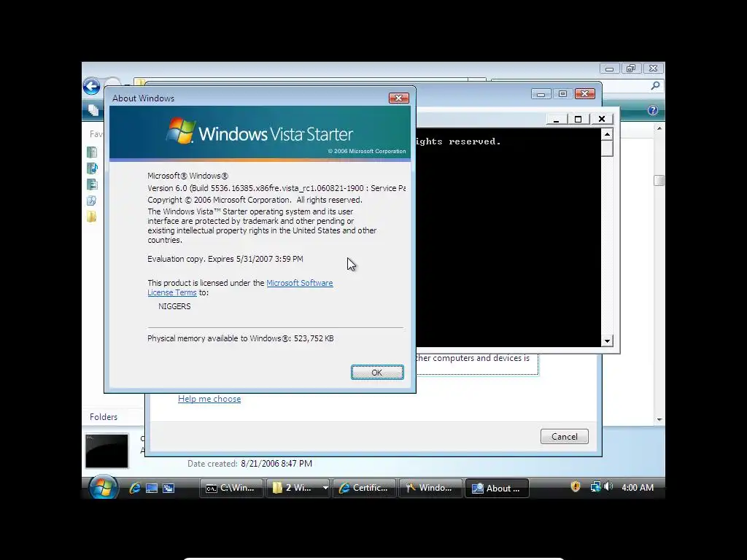Click the 4:00 AM taskbar clock

638,488
